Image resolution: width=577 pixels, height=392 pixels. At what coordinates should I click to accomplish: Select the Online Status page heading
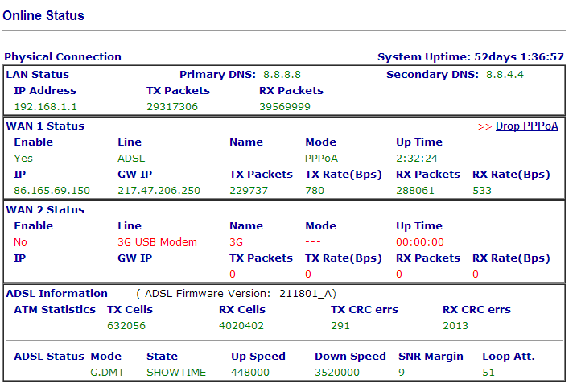point(43,16)
